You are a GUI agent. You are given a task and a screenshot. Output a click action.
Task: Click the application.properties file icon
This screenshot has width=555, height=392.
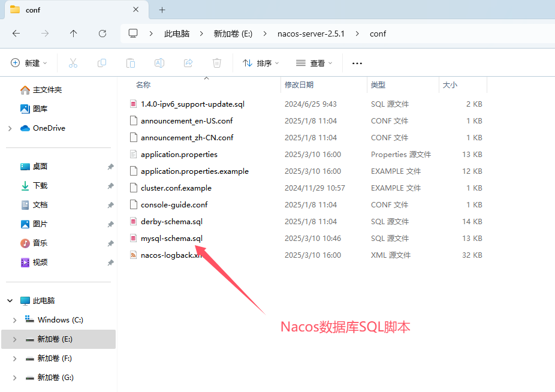point(134,155)
